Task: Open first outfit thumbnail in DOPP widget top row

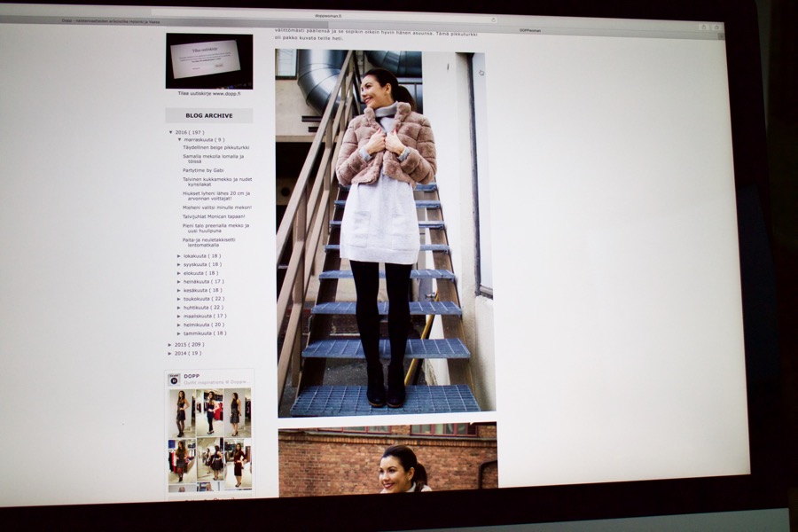Action: point(182,413)
